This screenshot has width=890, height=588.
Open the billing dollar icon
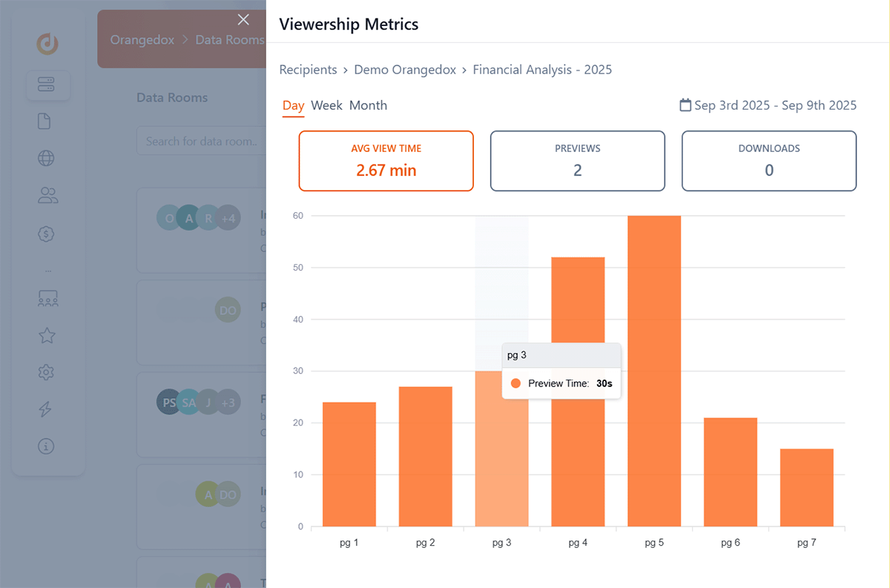(x=47, y=234)
